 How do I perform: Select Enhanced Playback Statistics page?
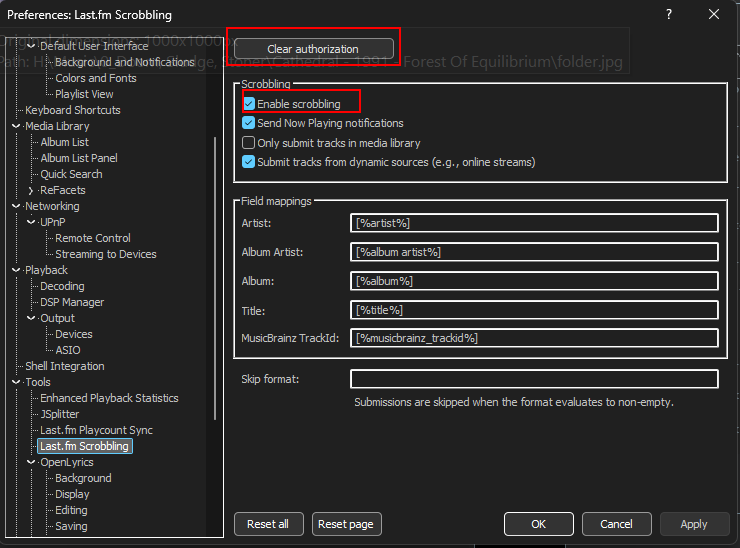pyautogui.click(x=109, y=398)
